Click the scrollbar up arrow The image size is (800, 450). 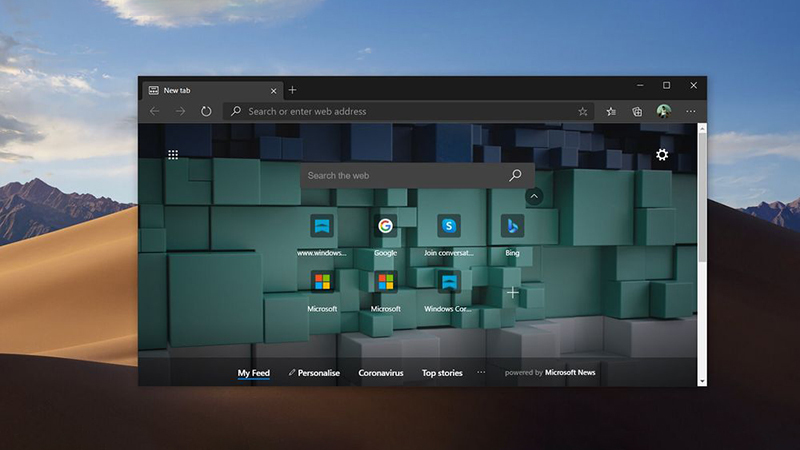pyautogui.click(x=702, y=129)
